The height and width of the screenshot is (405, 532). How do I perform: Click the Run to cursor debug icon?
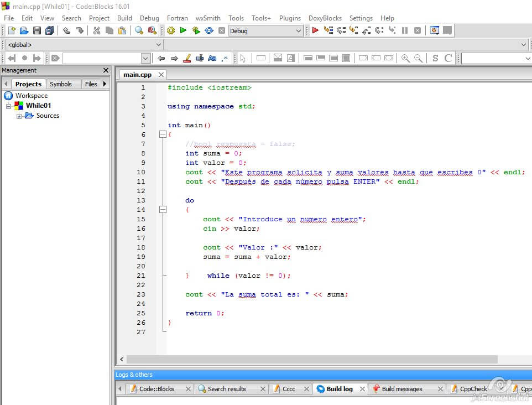328,30
